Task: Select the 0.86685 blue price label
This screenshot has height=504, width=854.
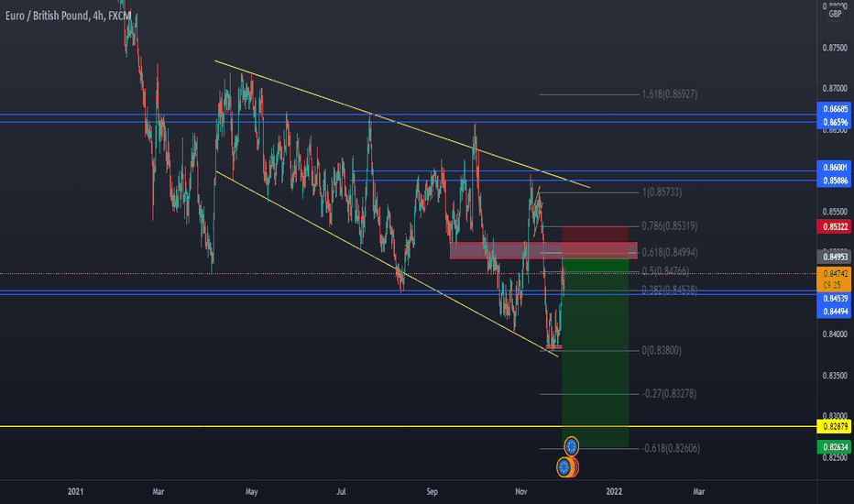Action: [835, 108]
